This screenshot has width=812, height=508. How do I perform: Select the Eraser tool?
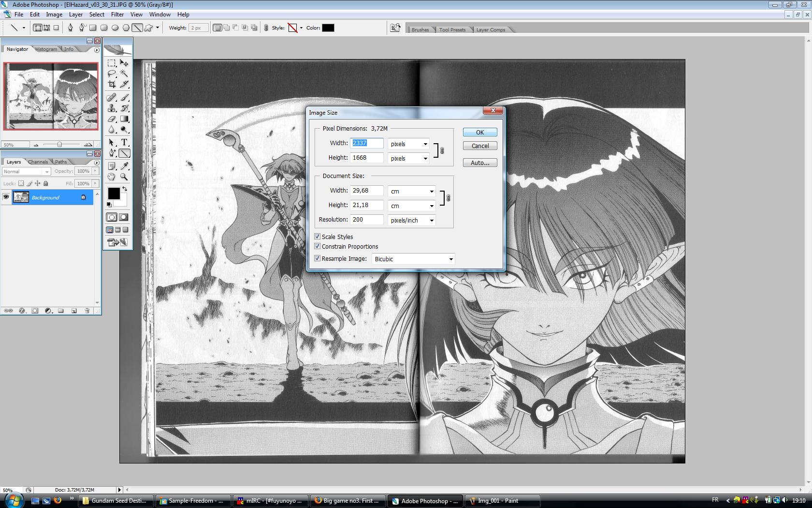(x=112, y=119)
